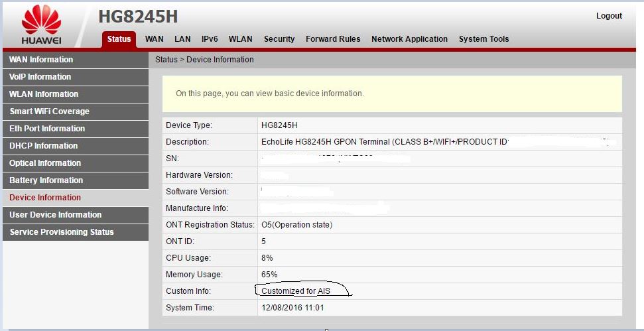Click the Memory Usage value 65%
644x331 pixels.
(x=269, y=275)
